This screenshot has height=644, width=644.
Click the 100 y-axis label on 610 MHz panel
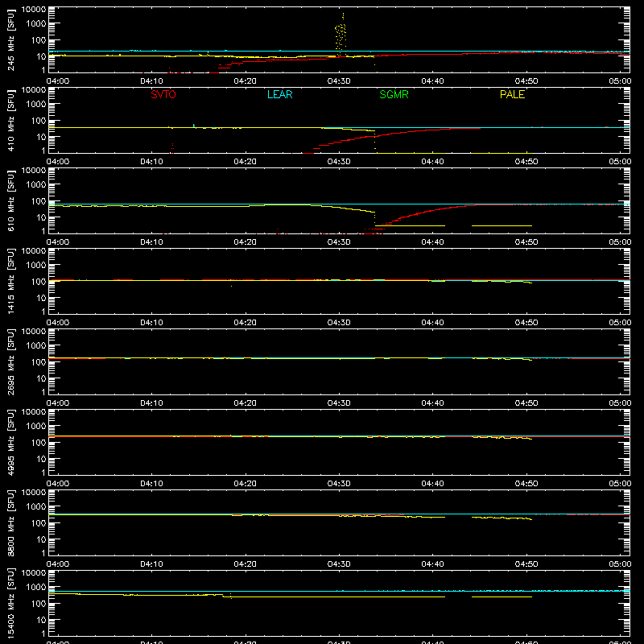pyautogui.click(x=38, y=201)
